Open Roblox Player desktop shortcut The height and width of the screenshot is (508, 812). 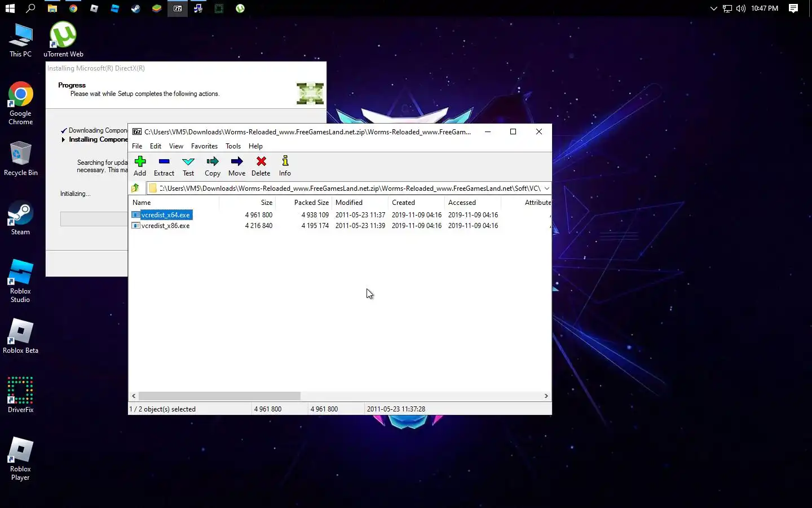pos(21,459)
